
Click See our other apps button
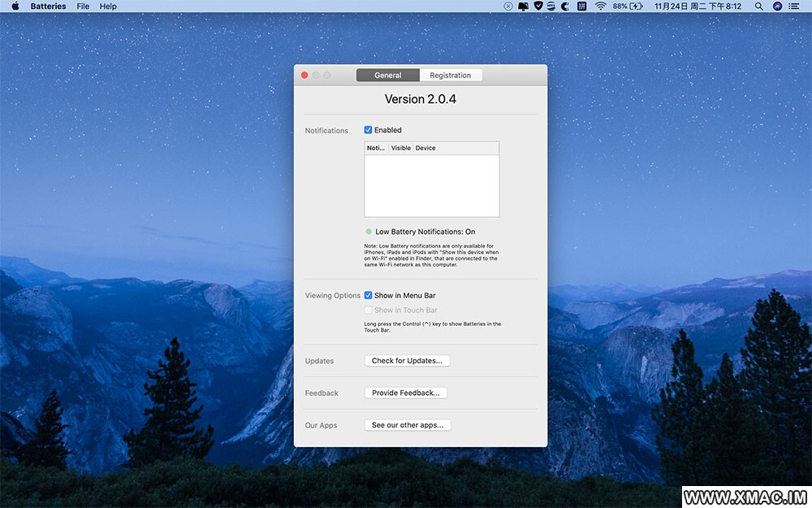tap(408, 424)
